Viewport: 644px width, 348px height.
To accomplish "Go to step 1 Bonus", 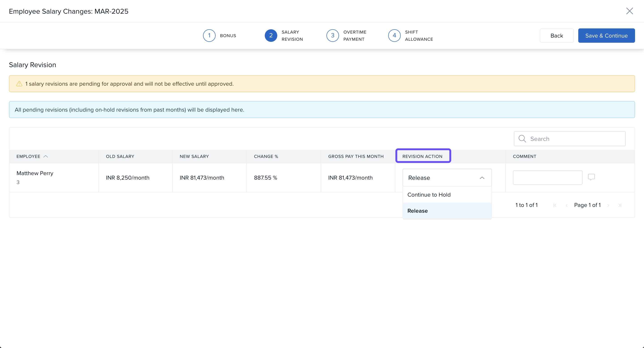I will (x=209, y=36).
